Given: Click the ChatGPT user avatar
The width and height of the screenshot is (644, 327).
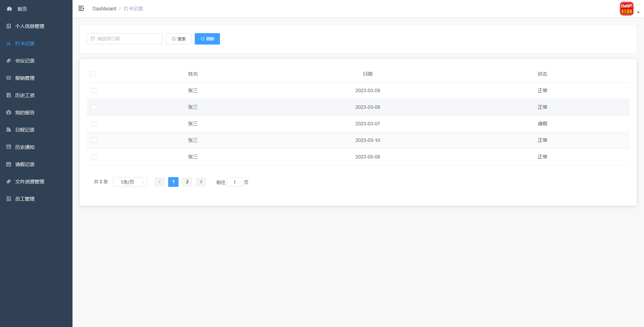Looking at the screenshot, I should [x=626, y=9].
